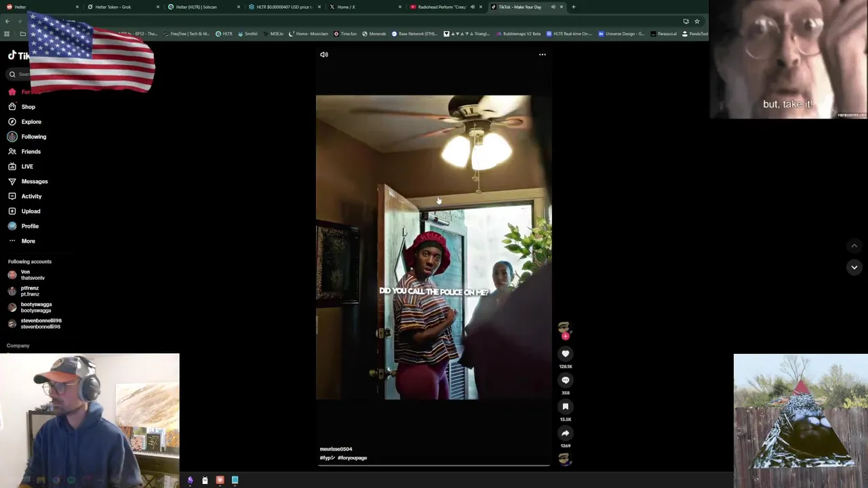Mute the TikTok video with speaker icon
Screen dimensions: 868x488
coord(324,54)
